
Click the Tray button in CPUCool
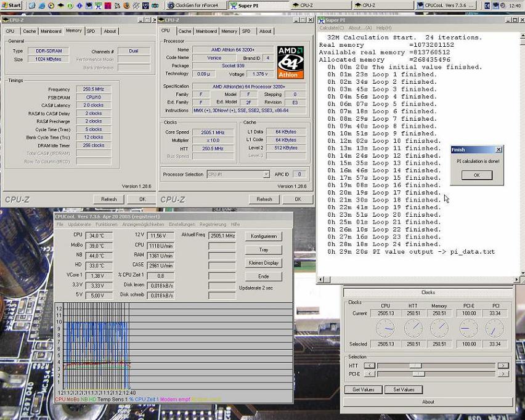point(264,249)
